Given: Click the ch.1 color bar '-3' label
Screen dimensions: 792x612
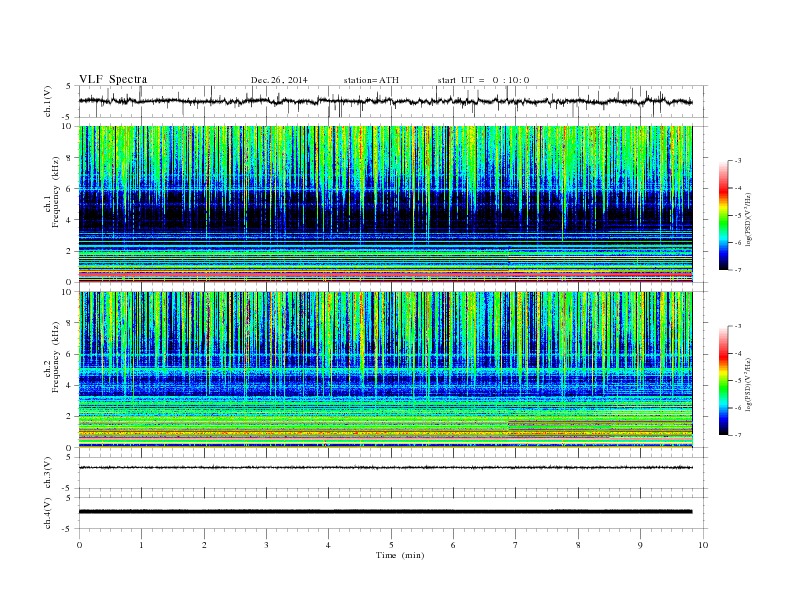Looking at the screenshot, I should point(737,161).
